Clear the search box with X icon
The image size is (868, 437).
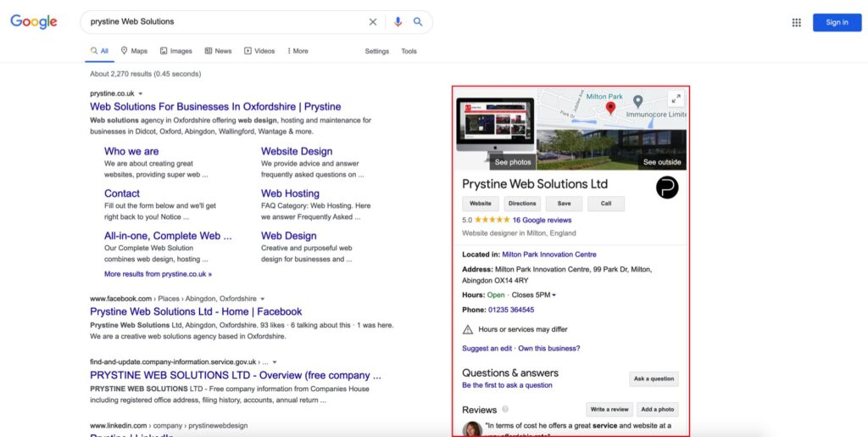pyautogui.click(x=373, y=22)
